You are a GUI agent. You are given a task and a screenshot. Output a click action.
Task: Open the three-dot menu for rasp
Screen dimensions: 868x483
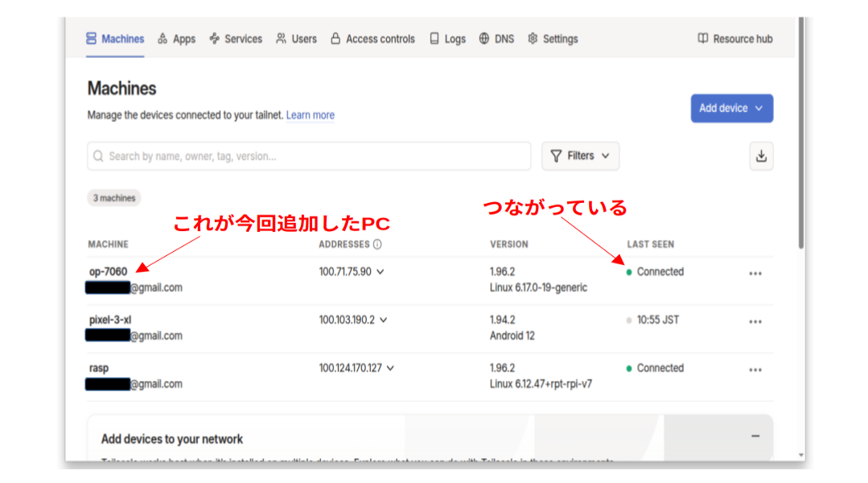pyautogui.click(x=755, y=370)
